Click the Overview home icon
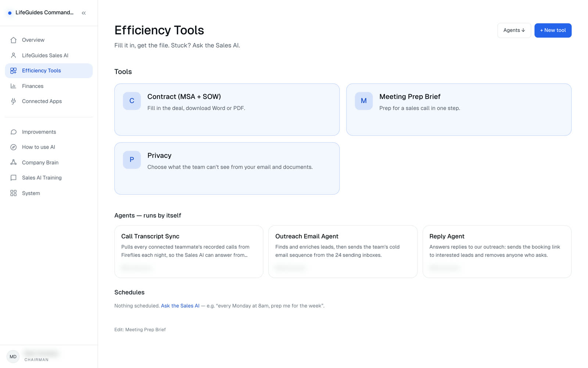This screenshot has width=588, height=368. 14,40
